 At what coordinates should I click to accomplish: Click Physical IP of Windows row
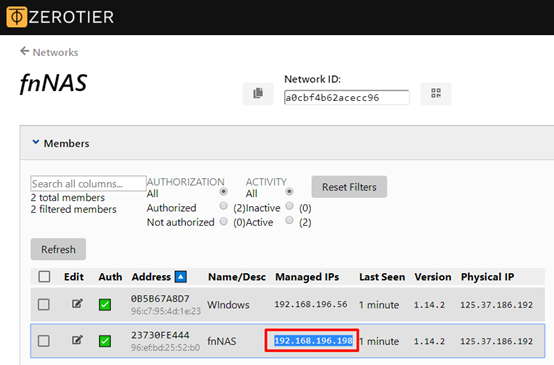pos(496,305)
